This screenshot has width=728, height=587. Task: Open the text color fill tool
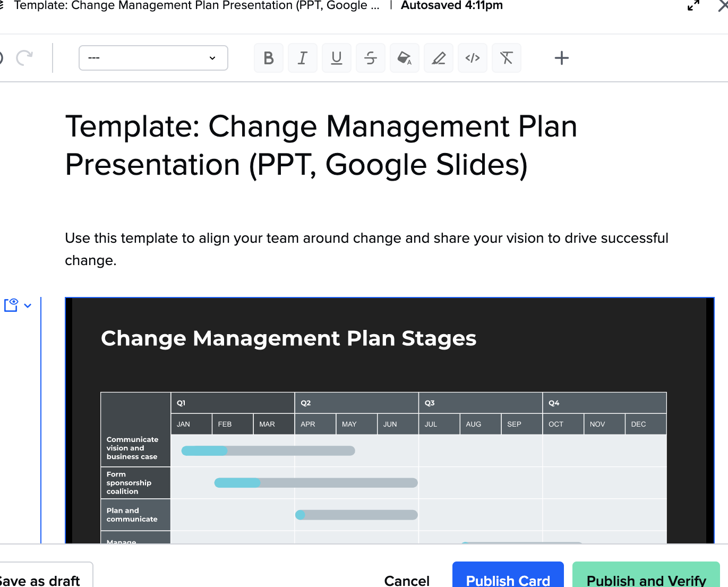[405, 58]
